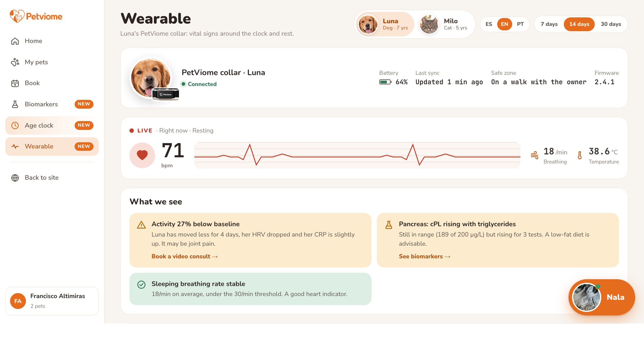Click the warning triangle on Activity alert

(142, 225)
